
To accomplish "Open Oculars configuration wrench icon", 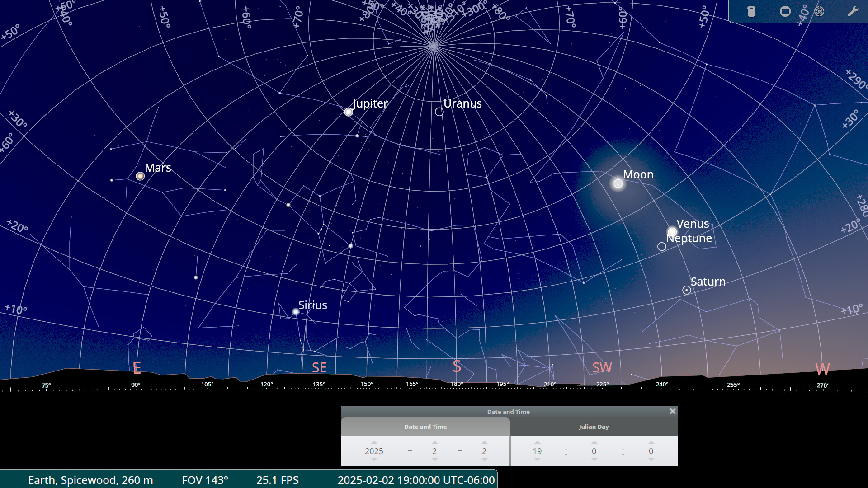I will tap(853, 11).
